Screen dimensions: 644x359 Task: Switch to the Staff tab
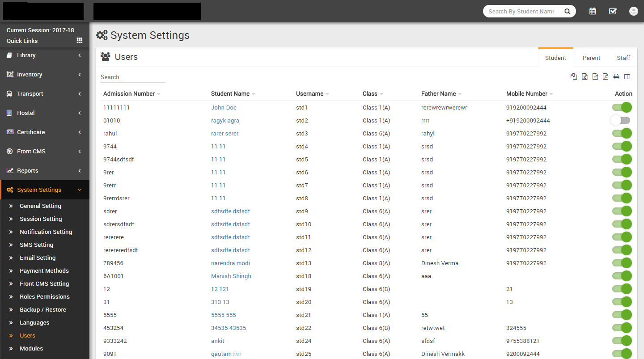[x=623, y=58]
